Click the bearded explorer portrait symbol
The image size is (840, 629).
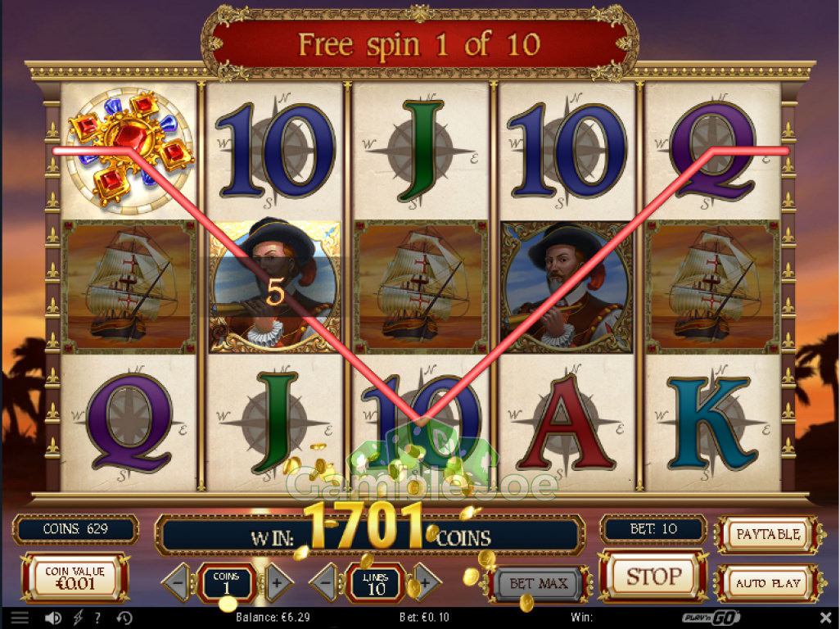click(567, 287)
